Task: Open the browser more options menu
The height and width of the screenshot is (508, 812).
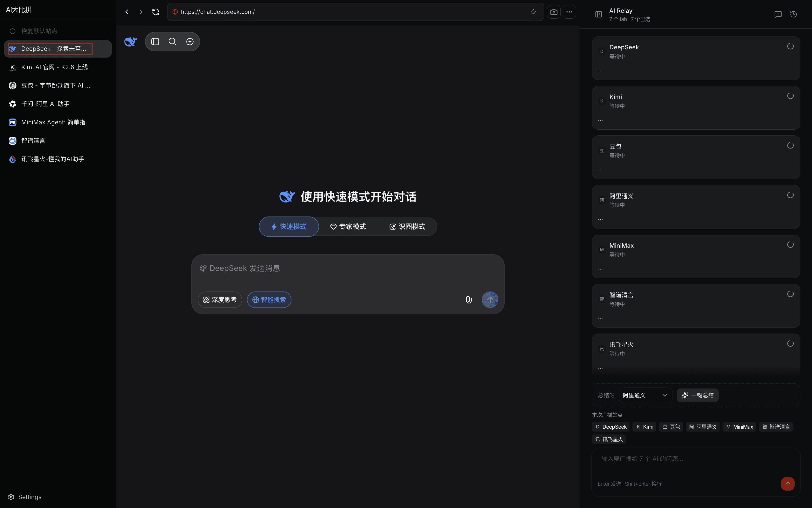Action: point(569,12)
